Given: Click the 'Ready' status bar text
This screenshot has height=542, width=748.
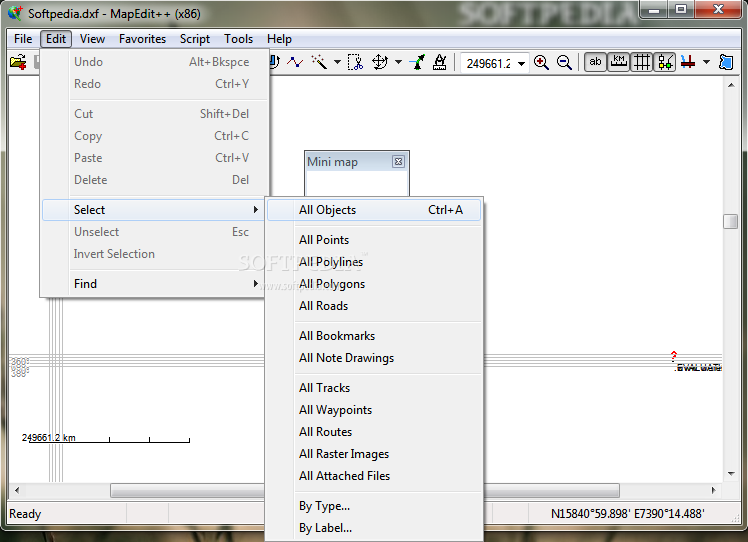Looking at the screenshot, I should pos(25,514).
